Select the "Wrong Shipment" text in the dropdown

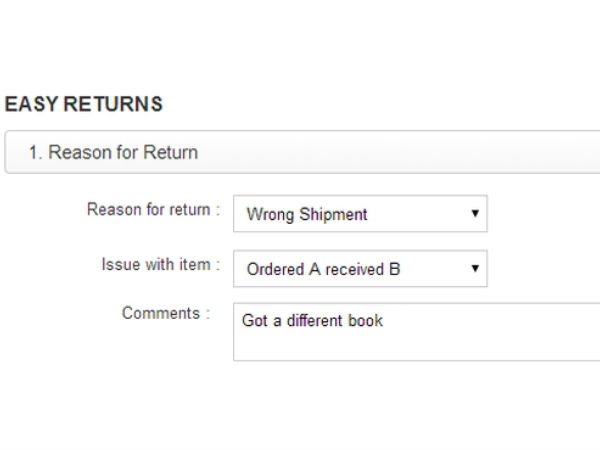pos(307,215)
